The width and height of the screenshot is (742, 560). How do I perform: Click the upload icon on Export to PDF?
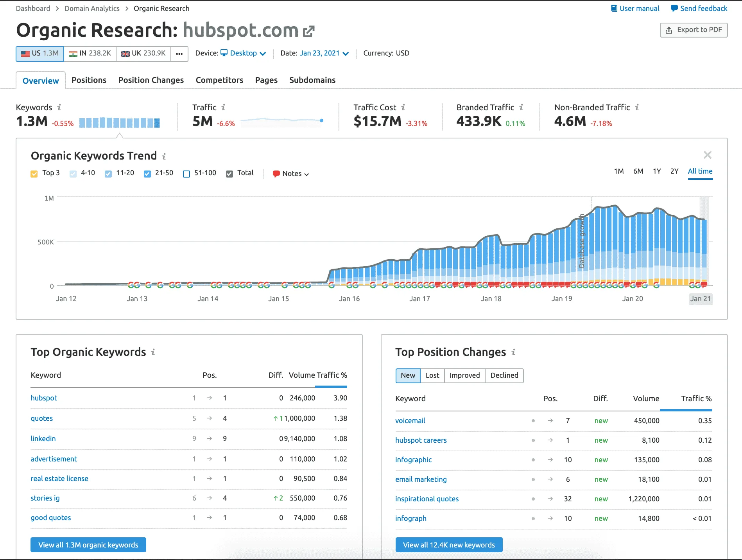(669, 30)
